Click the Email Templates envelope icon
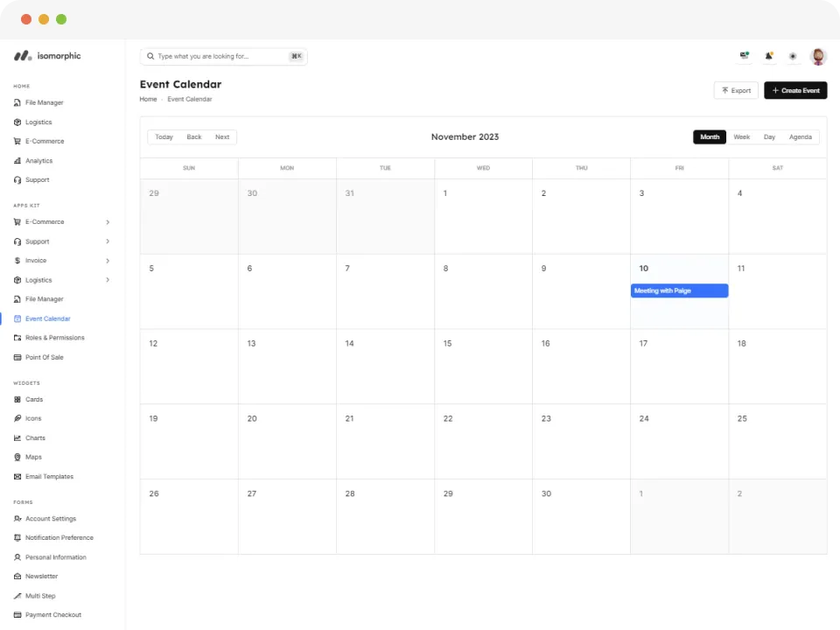The height and width of the screenshot is (630, 840). [17, 477]
